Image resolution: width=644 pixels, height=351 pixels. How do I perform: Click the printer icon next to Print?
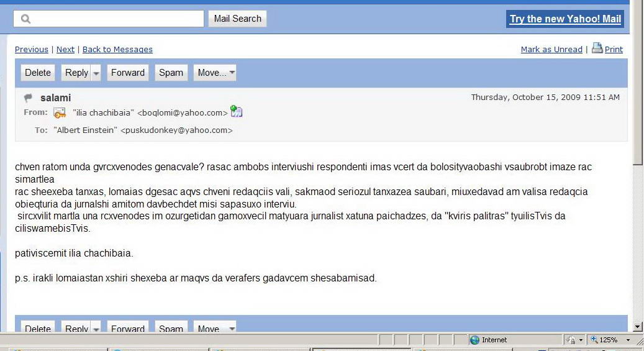point(597,48)
